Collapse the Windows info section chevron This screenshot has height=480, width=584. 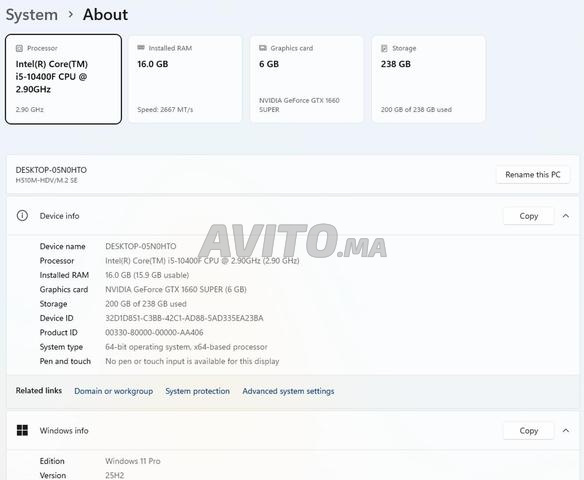[566, 430]
